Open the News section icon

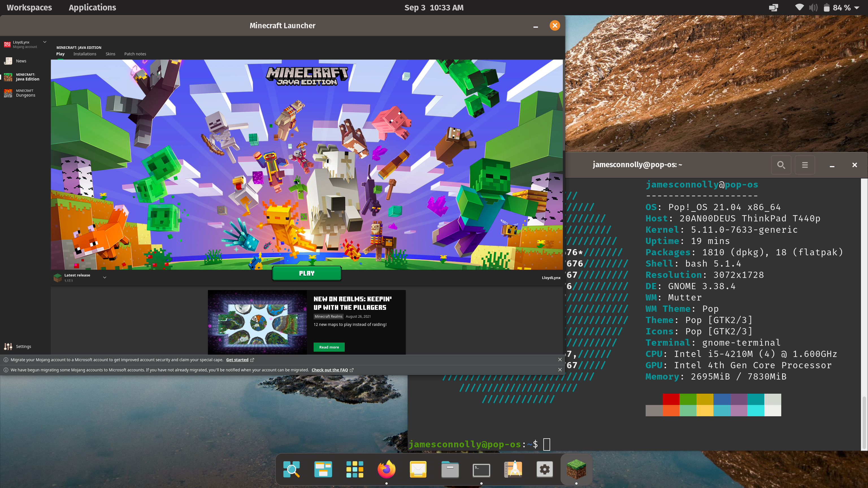8,61
